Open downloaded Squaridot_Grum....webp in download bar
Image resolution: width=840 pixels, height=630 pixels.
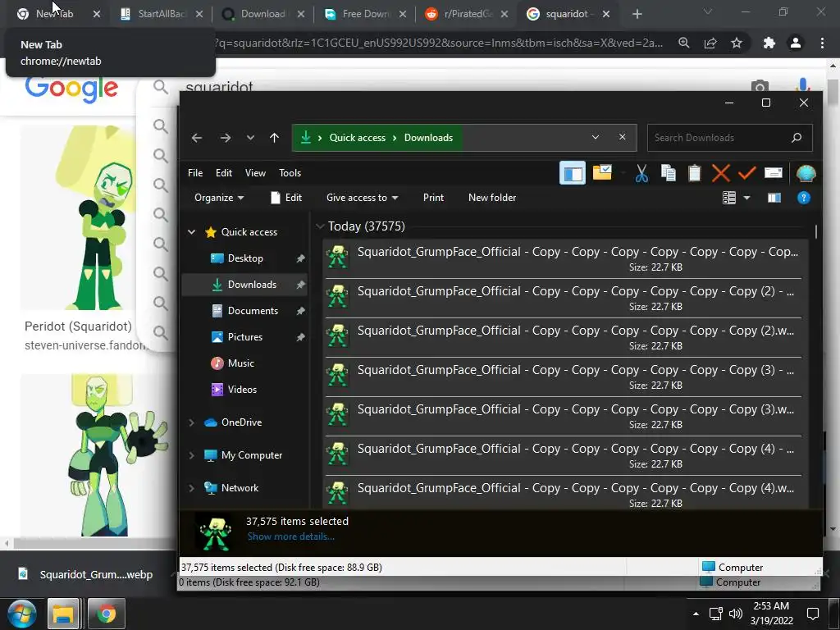pyautogui.click(x=85, y=574)
